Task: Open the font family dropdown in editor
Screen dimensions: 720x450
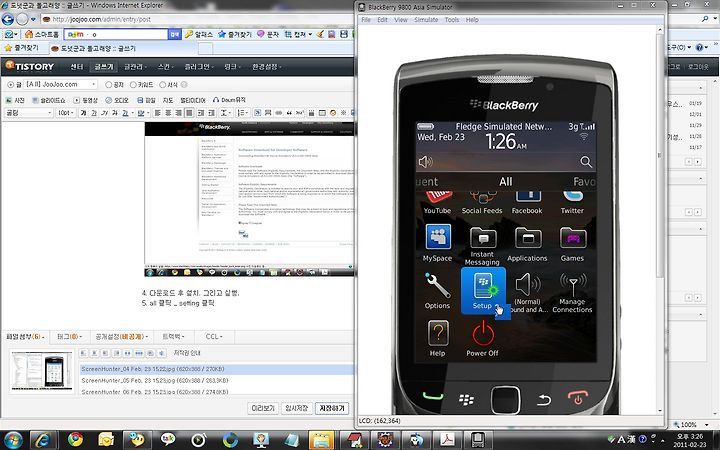Action: click(x=28, y=112)
